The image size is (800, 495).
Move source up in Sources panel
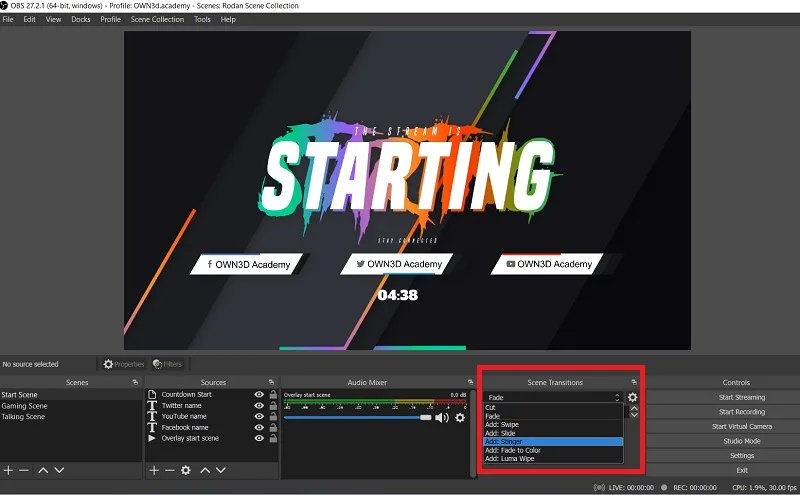point(205,470)
